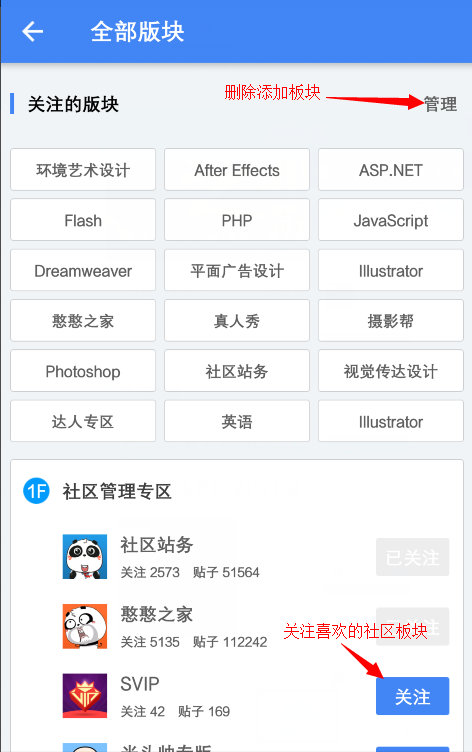Open the Photoshop board
This screenshot has width=472, height=752.
[83, 371]
